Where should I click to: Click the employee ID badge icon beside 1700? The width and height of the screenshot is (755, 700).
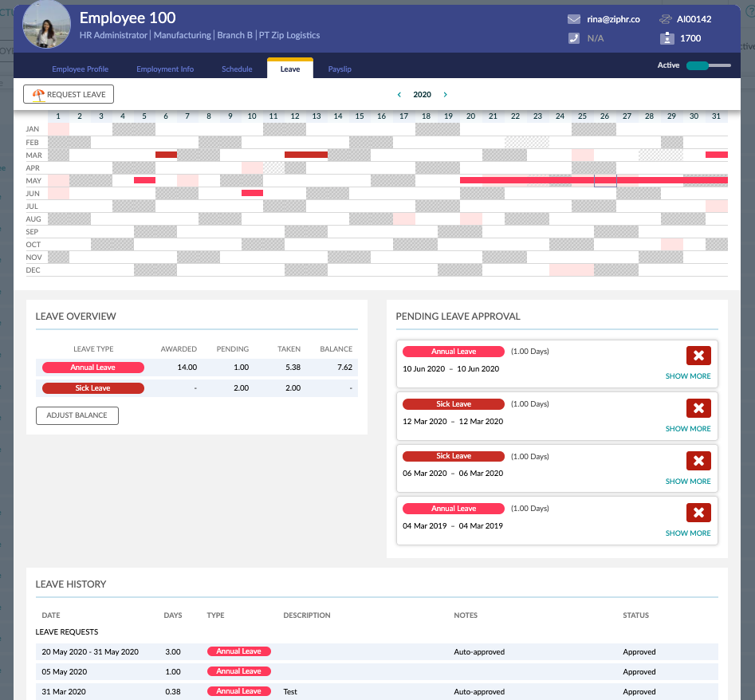(667, 38)
